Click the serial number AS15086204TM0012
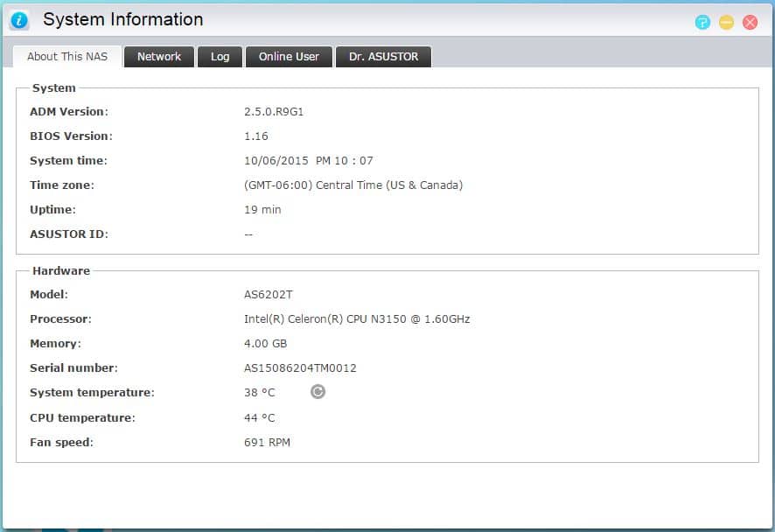Viewport: 775px width, 532px height. point(300,368)
